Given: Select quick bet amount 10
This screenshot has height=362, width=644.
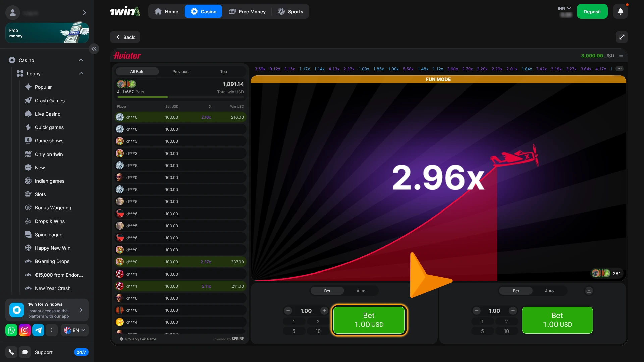Looking at the screenshot, I should point(318,331).
